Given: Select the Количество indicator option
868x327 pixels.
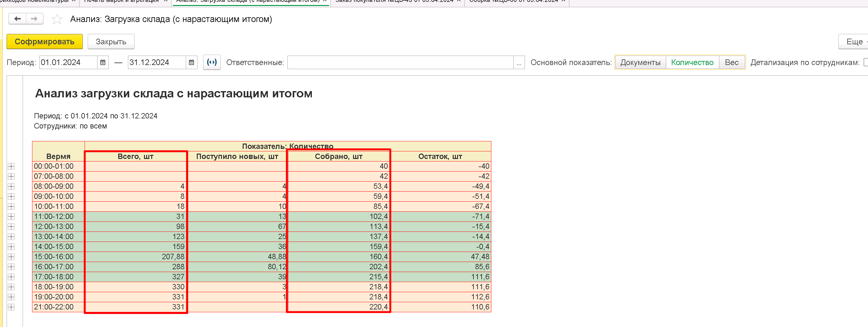Looking at the screenshot, I should pos(692,62).
